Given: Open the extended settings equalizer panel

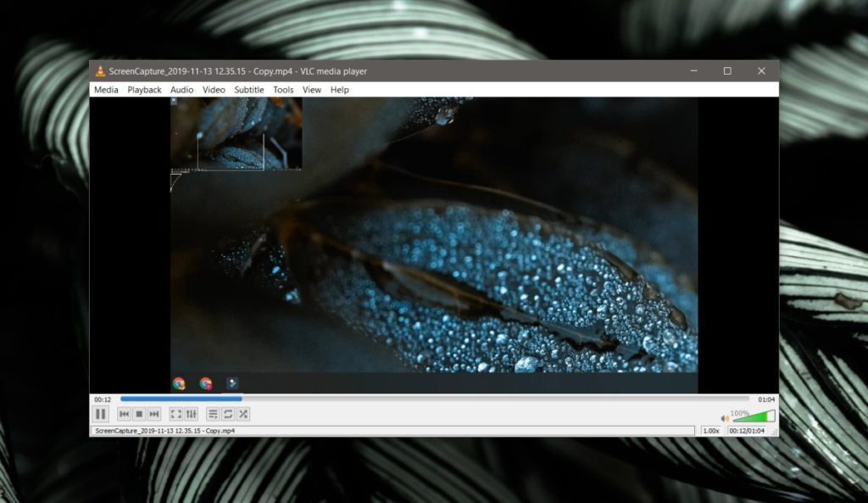Looking at the screenshot, I should coord(191,414).
